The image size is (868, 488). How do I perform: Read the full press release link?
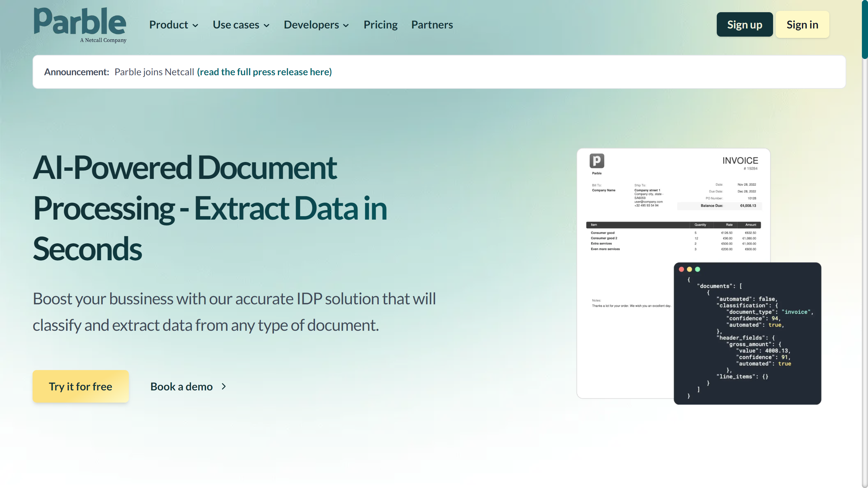[264, 72]
